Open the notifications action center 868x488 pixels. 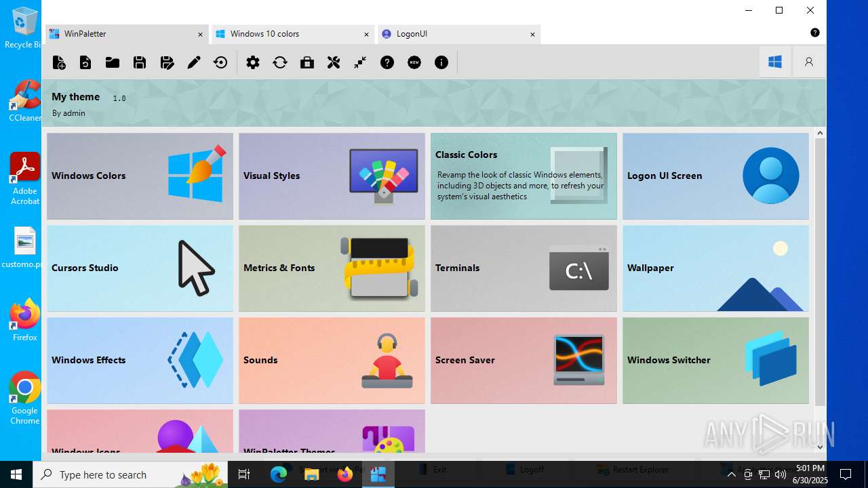(846, 474)
